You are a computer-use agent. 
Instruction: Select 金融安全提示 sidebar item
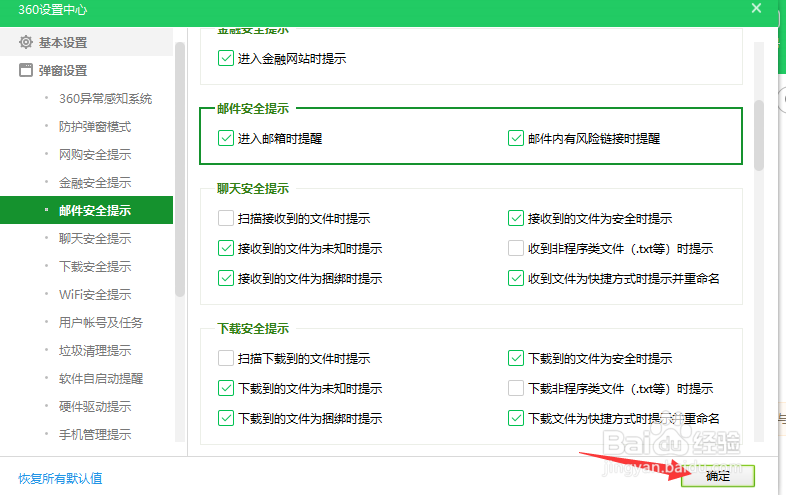95,183
